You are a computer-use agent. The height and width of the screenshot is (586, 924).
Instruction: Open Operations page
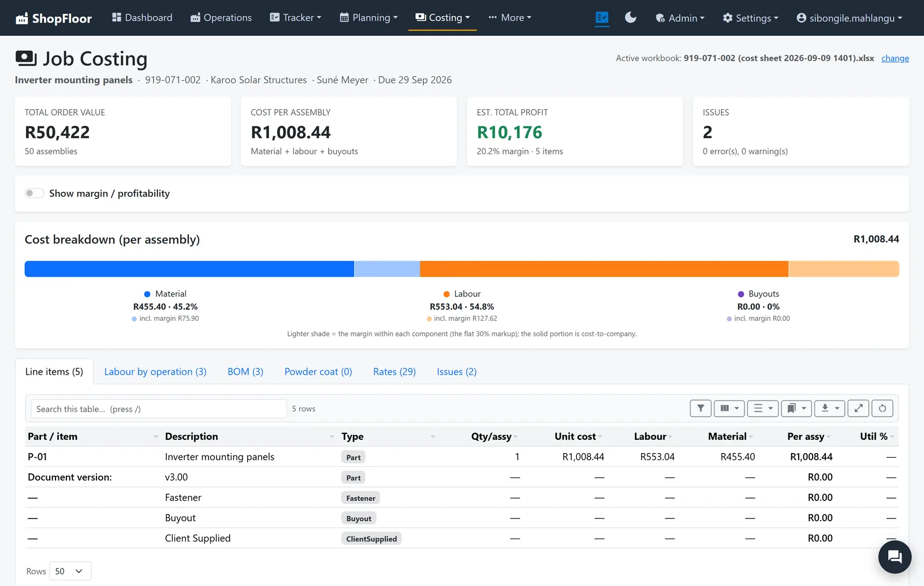pos(221,18)
